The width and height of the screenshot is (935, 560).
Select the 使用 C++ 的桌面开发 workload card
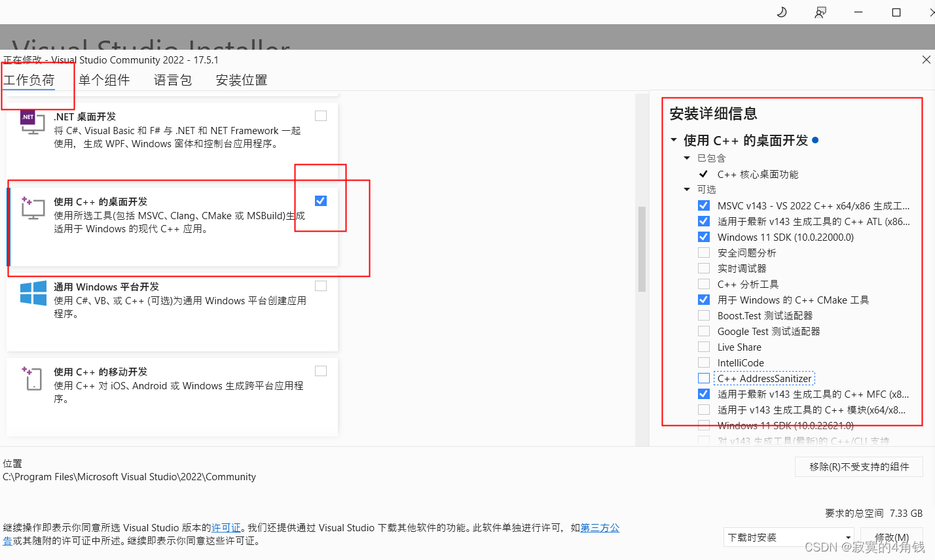coord(172,227)
